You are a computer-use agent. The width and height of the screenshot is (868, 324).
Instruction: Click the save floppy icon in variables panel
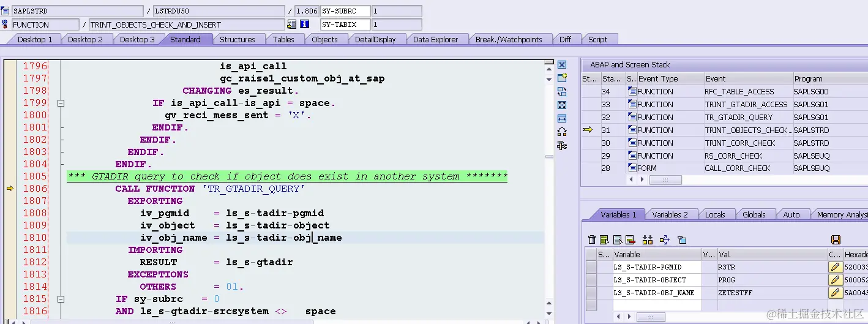click(836, 239)
